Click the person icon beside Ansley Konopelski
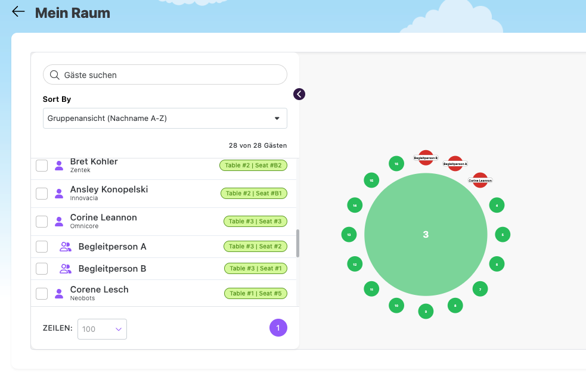 (59, 194)
